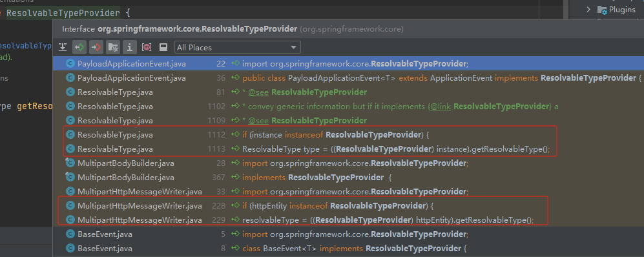Viewport: 644px width, 257px height.
Task: Select the PayloadApplicationEvent.java file name, line 22
Action: 131,64
